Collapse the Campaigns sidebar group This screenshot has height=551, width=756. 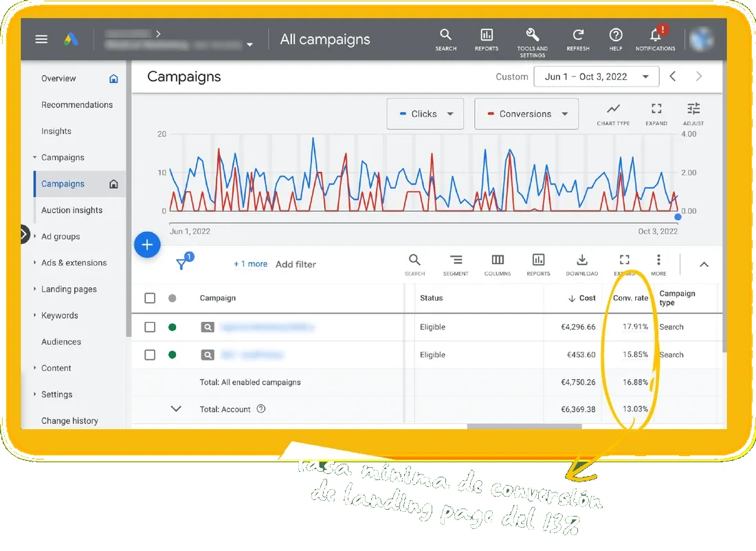tap(35, 158)
